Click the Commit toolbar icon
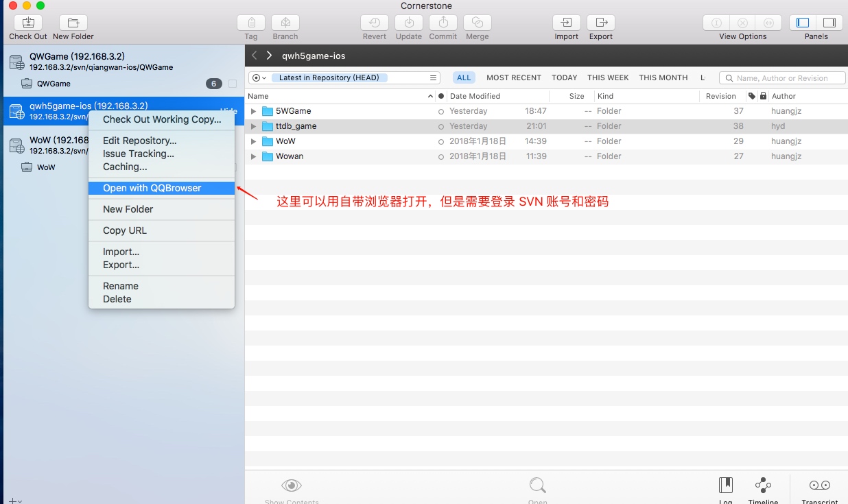The image size is (848, 504). (443, 23)
